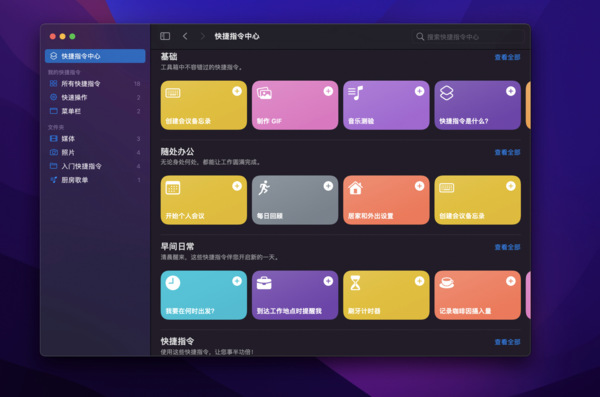The height and width of the screenshot is (397, 600).
Task: Open the 创建会议备忘录 card title in 基础
Action: pos(188,121)
